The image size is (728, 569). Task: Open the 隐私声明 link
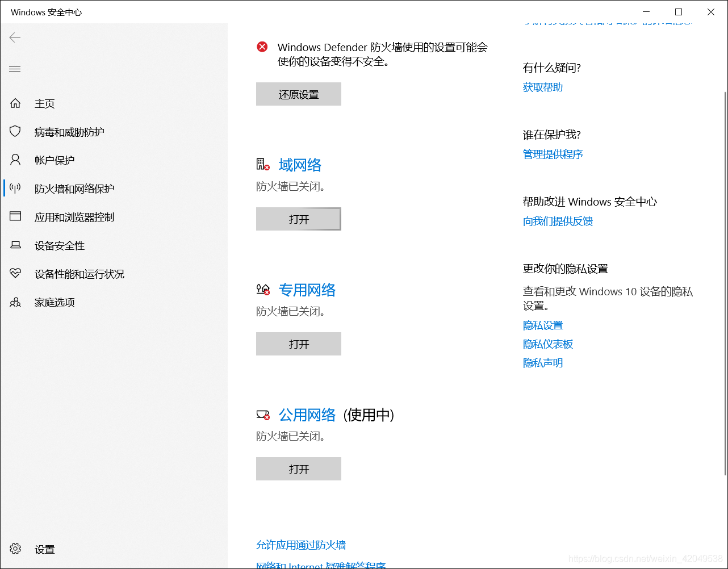pyautogui.click(x=543, y=363)
